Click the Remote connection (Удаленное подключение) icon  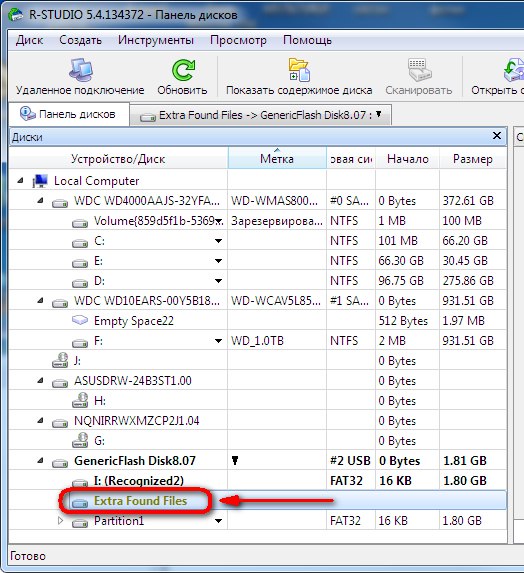81,69
